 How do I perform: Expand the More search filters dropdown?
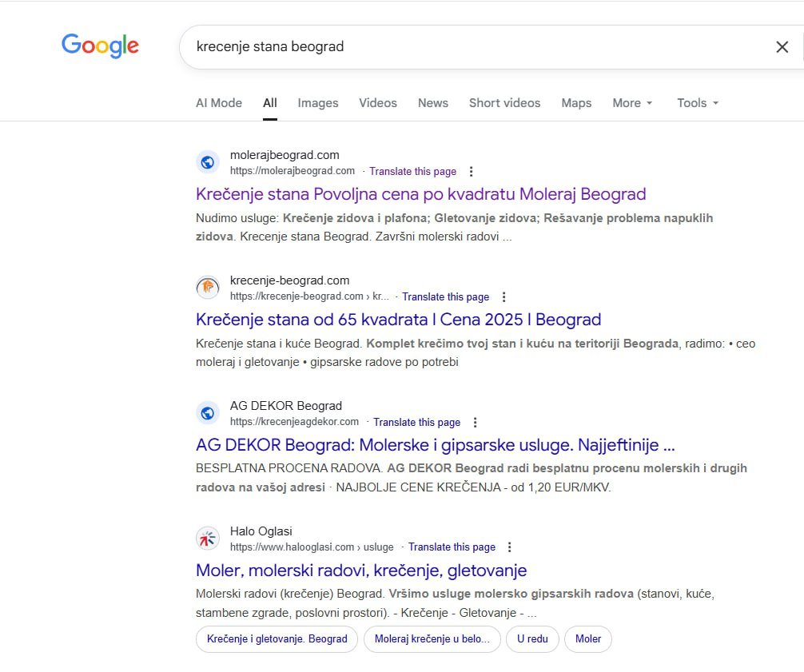pyautogui.click(x=632, y=103)
